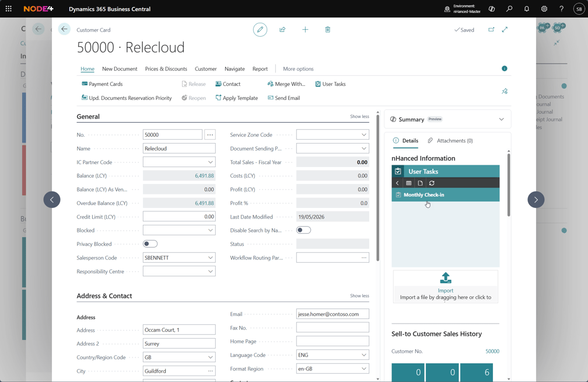Click Merge With action

coord(286,84)
